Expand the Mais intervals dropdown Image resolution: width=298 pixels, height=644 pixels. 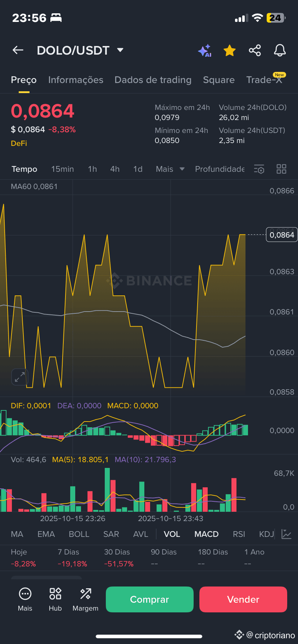[170, 169]
